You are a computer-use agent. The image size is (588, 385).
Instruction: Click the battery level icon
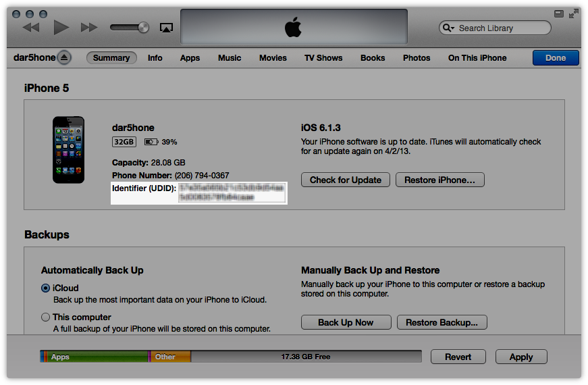[151, 142]
